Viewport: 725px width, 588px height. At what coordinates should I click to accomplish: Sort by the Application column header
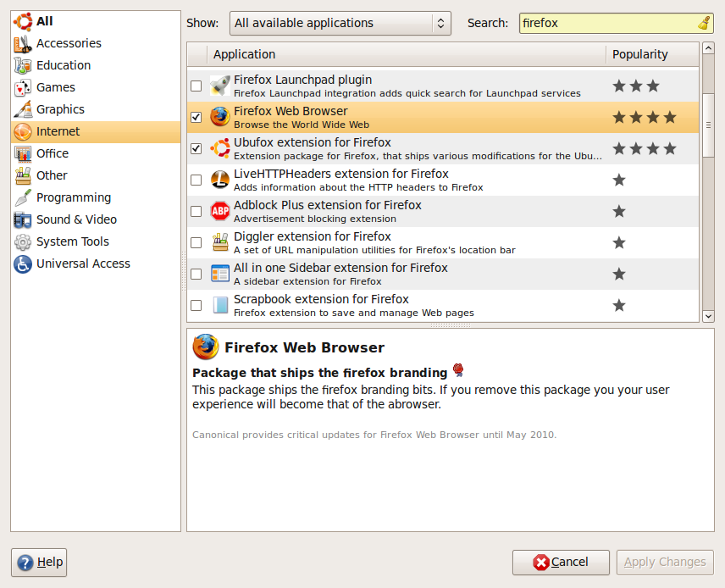tap(407, 54)
